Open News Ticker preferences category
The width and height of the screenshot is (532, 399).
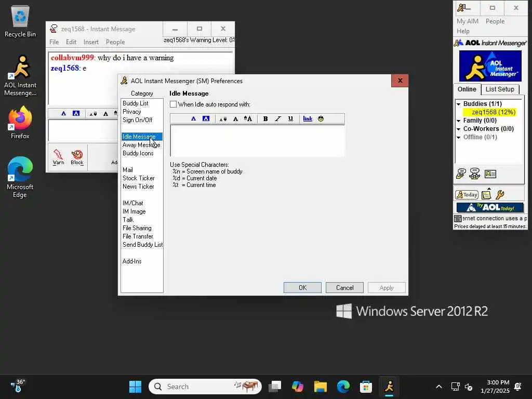pyautogui.click(x=138, y=187)
